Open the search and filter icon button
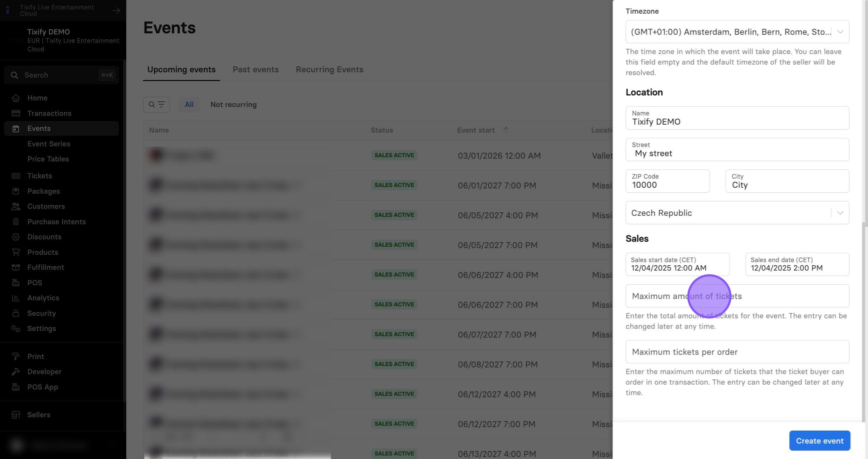 pos(156,105)
